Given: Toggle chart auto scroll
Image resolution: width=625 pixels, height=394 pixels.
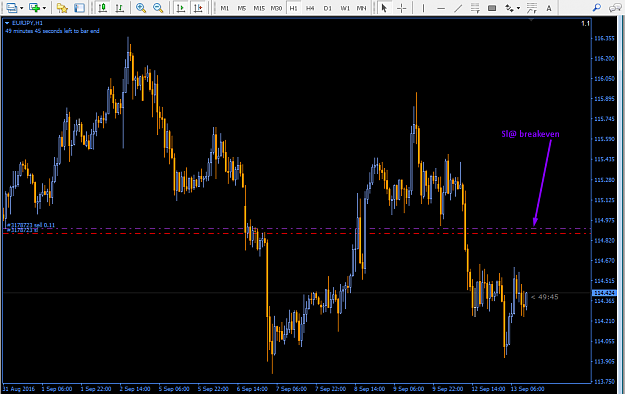Looking at the screenshot, I should click(x=181, y=8).
